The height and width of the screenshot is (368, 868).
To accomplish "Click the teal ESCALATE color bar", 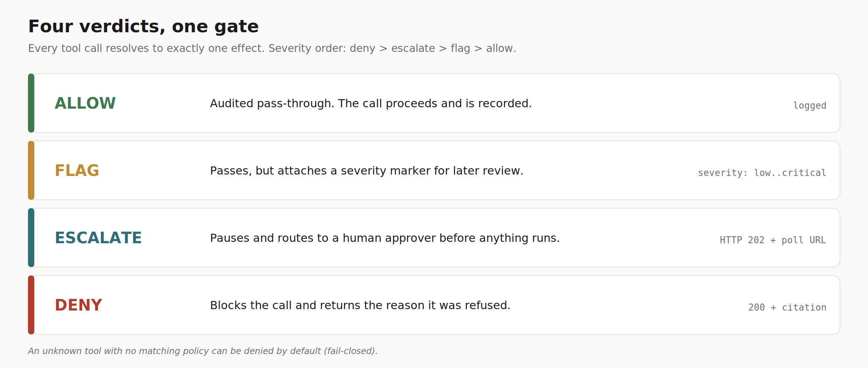I will (31, 238).
